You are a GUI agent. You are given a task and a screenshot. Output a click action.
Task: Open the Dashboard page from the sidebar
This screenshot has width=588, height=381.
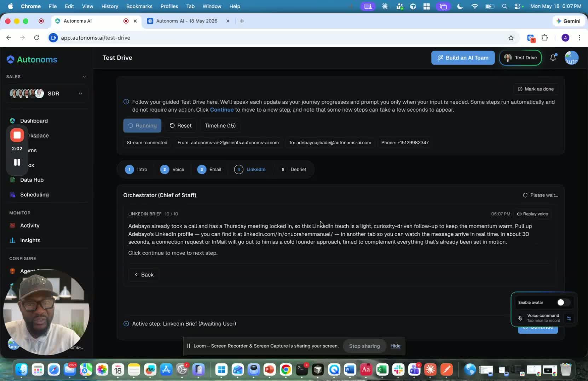34,121
